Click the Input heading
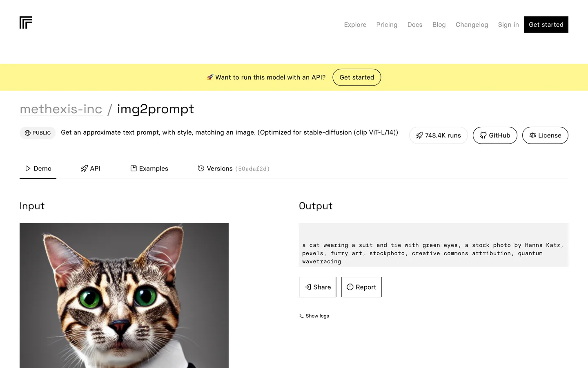The image size is (588, 368). click(x=32, y=206)
